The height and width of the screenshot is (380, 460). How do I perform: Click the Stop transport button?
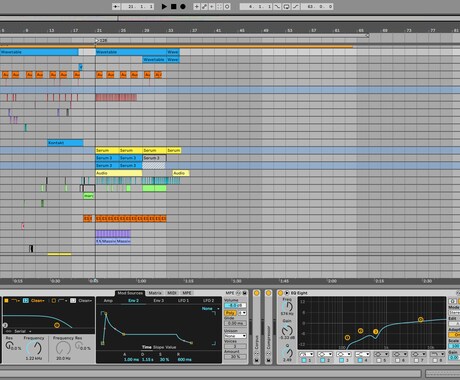tap(174, 6)
